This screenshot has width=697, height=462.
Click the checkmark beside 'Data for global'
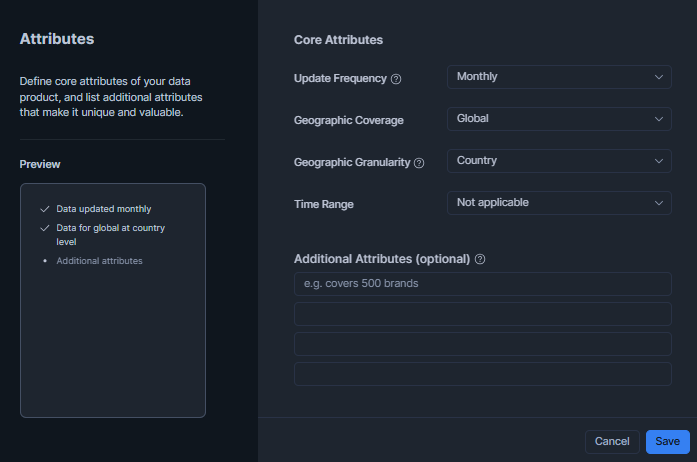44,228
